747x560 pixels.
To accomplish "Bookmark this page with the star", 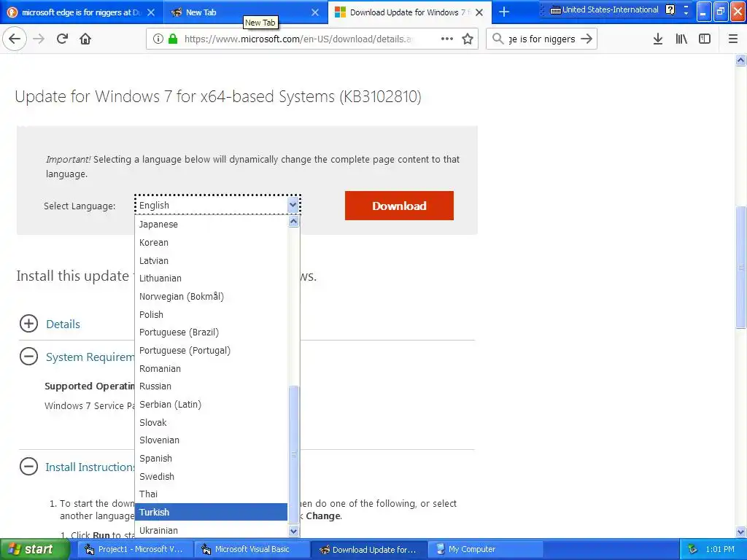I will (468, 39).
